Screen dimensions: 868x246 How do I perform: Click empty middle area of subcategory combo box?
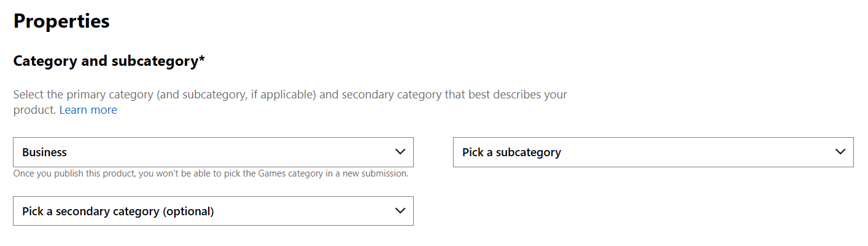tap(694, 152)
